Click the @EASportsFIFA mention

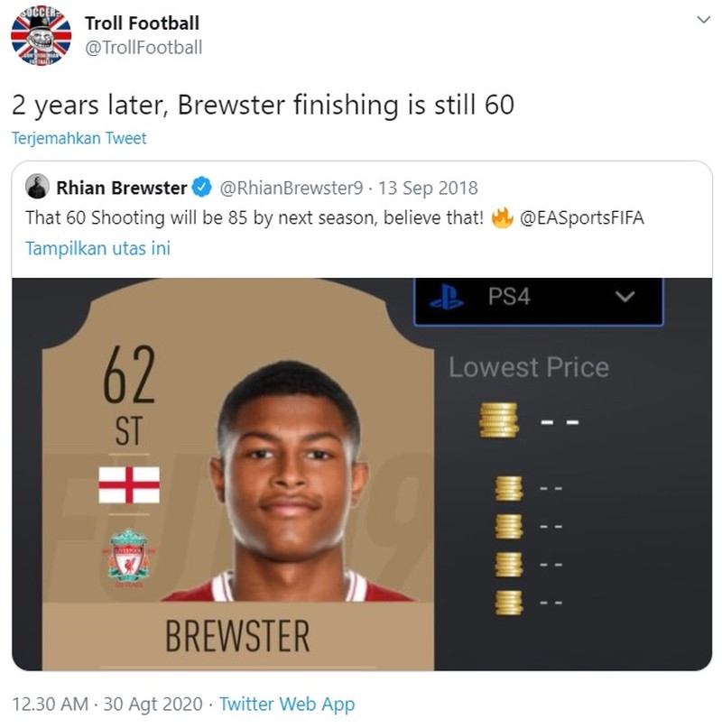point(583,218)
